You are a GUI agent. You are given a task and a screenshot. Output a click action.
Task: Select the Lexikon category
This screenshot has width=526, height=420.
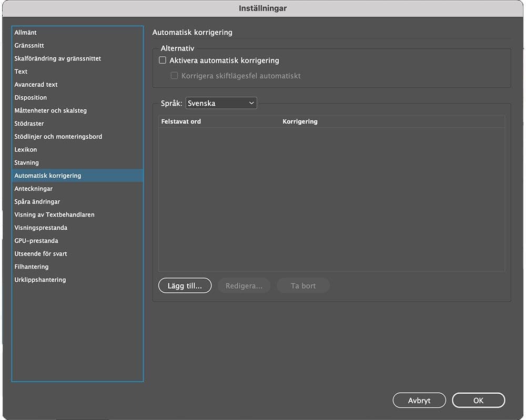point(77,150)
